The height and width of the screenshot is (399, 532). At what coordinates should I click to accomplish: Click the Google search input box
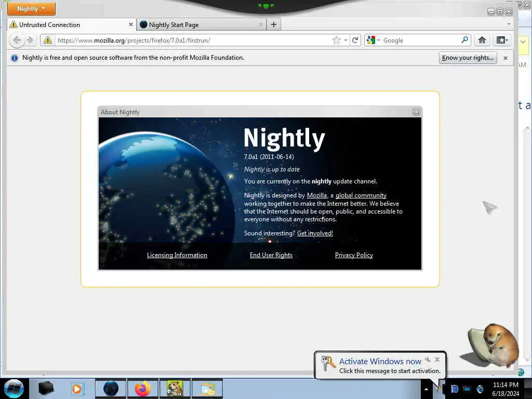click(421, 41)
